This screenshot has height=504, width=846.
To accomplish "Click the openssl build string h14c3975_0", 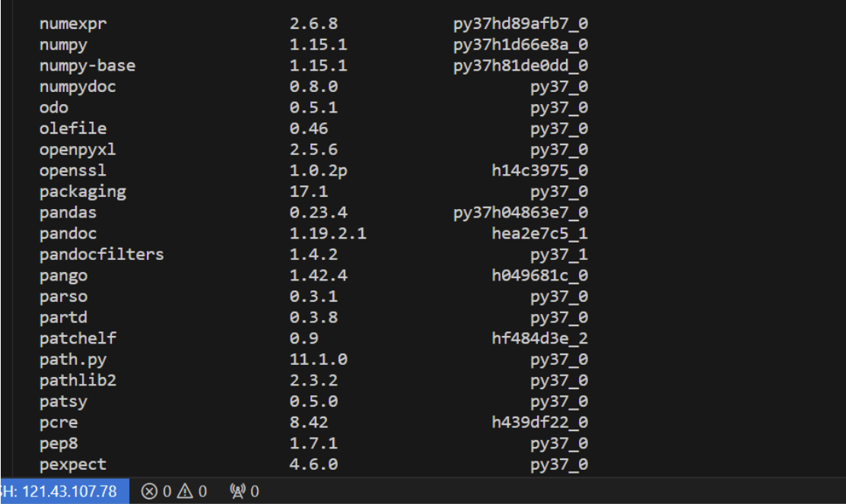I will coord(539,170).
